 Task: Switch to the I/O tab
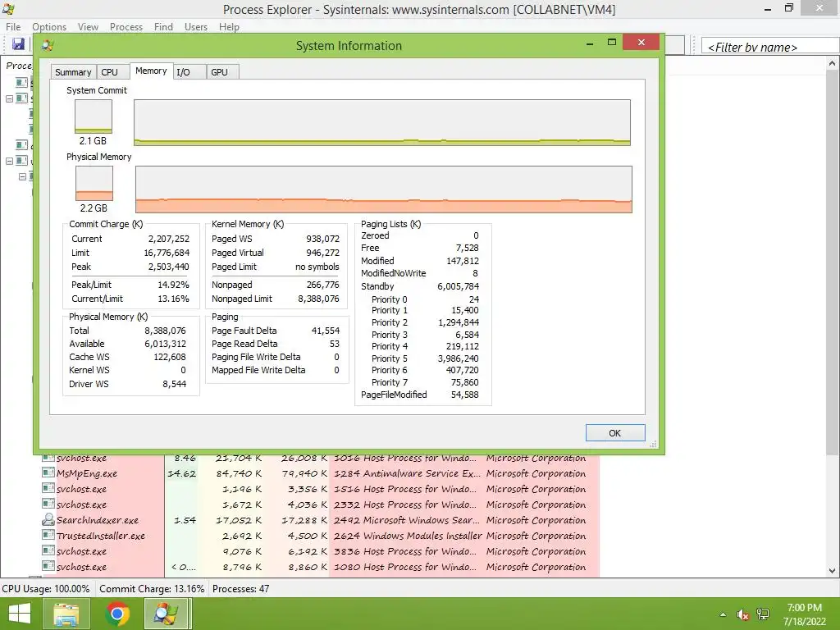(x=189, y=72)
